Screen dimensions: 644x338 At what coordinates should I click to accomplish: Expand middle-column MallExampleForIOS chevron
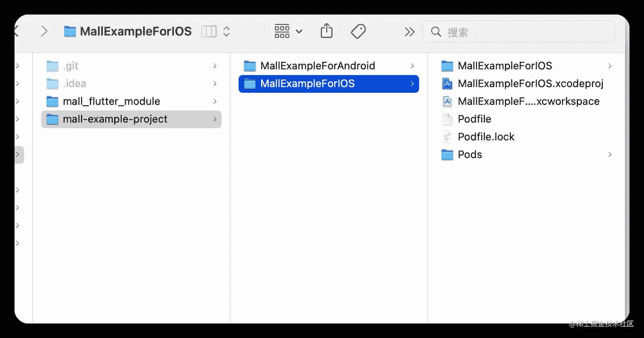[x=412, y=83]
